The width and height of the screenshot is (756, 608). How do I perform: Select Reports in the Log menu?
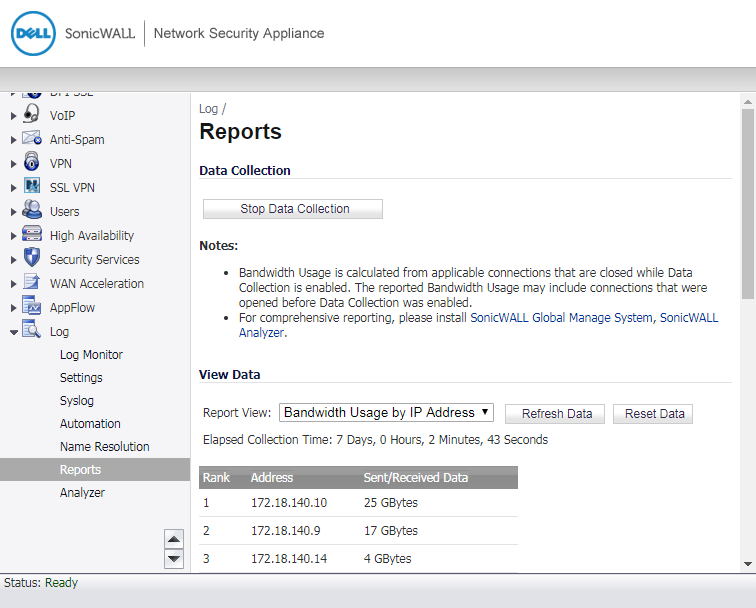pos(95,470)
